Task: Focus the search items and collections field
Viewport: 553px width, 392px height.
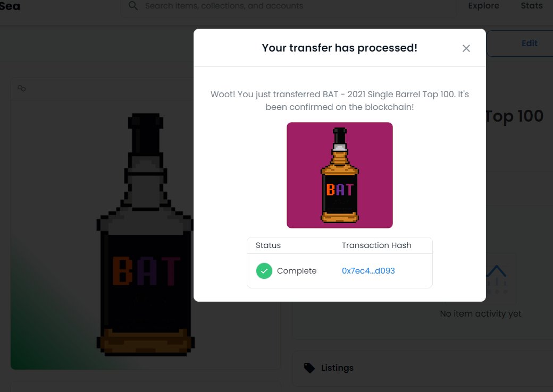Action: pos(289,6)
